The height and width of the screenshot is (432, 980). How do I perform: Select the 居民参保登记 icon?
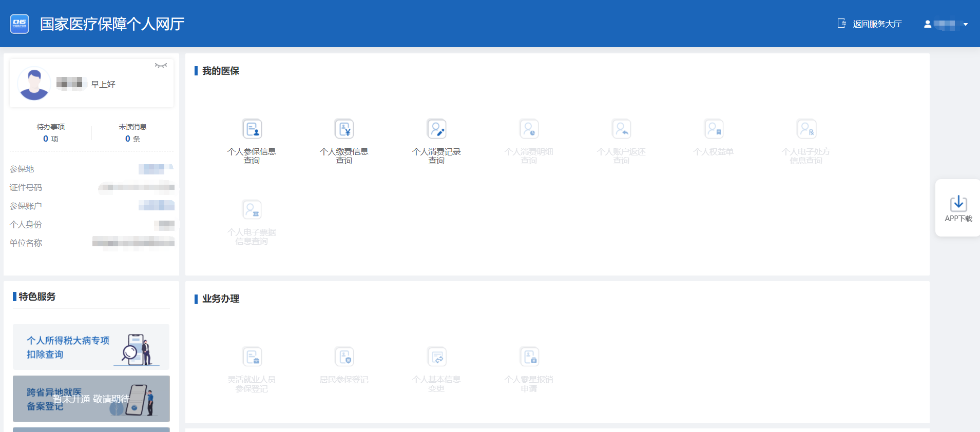click(344, 357)
